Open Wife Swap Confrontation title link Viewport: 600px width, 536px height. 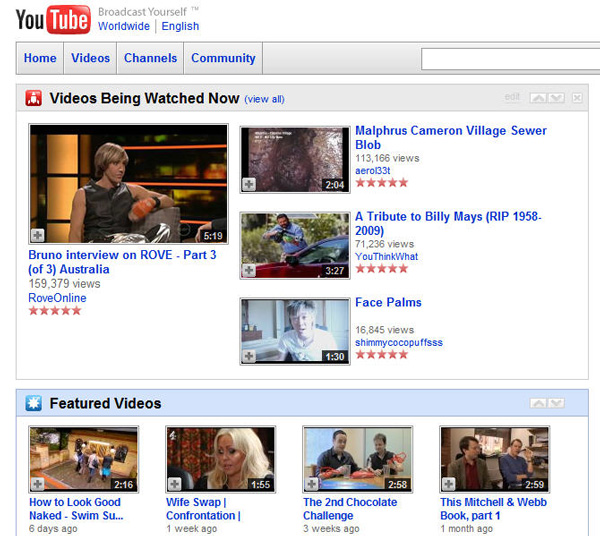click(x=203, y=509)
